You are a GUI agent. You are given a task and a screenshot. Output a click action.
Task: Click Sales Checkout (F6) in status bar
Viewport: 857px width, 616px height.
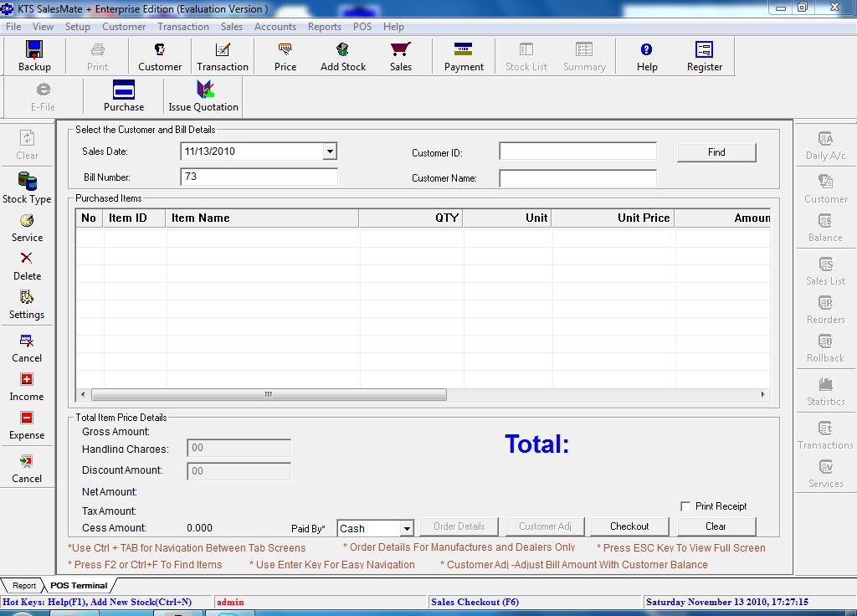pos(475,602)
